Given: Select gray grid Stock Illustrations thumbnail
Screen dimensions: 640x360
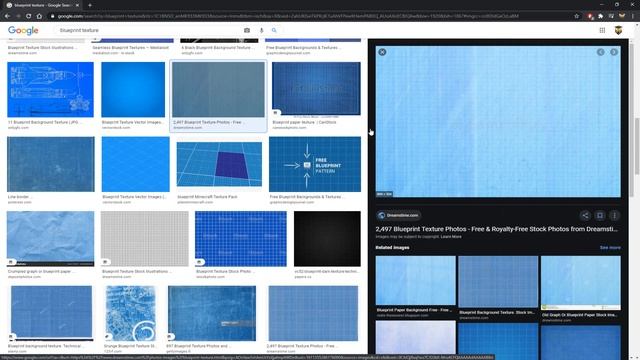Looking at the screenshot, I should (144, 239).
